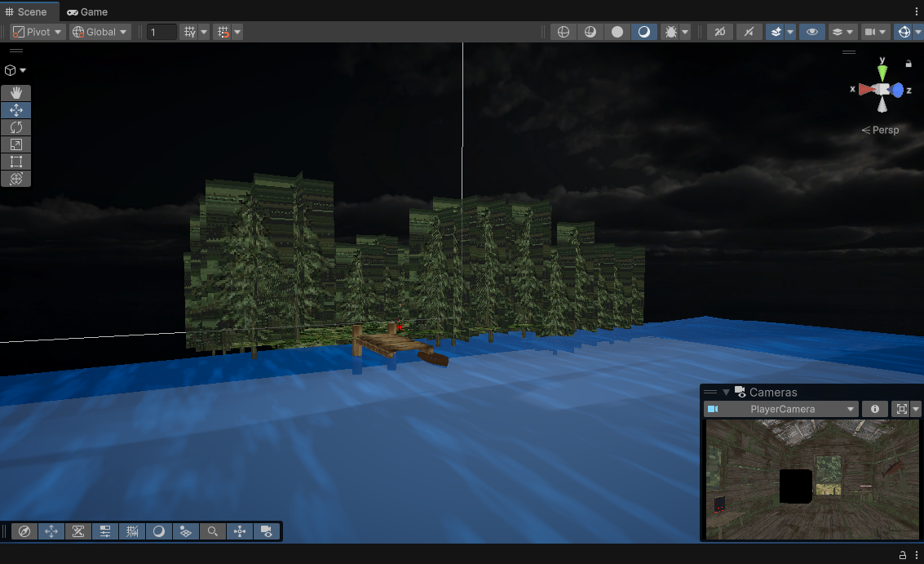Switch to the Game tab

[x=87, y=11]
